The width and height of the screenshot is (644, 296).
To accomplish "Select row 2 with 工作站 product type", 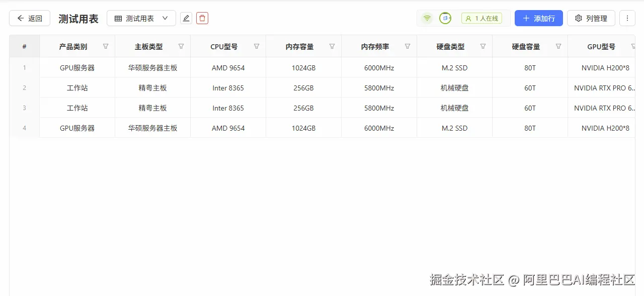I will tap(77, 87).
